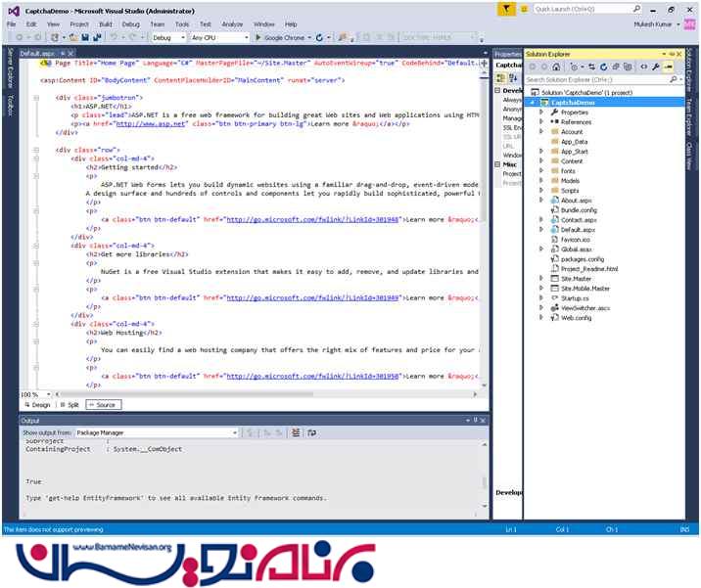Click the Pending Changes Filter icon in Solution Explorer

point(574,68)
